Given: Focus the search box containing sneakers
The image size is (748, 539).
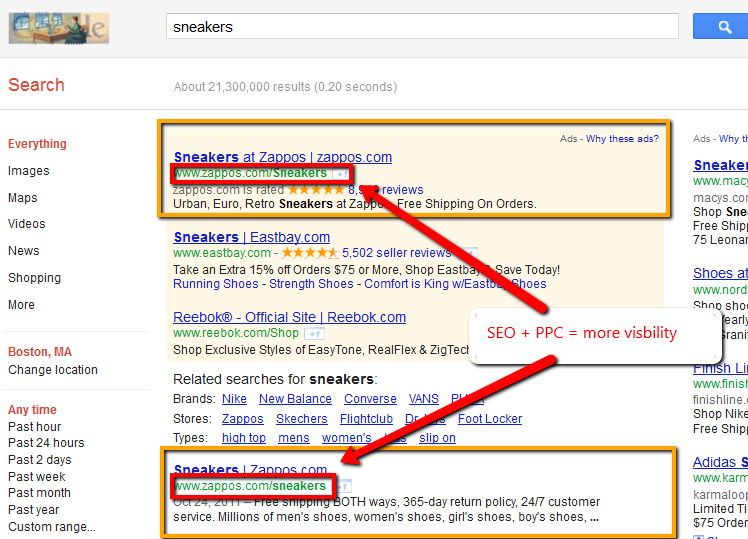Looking at the screenshot, I should pos(422,26).
